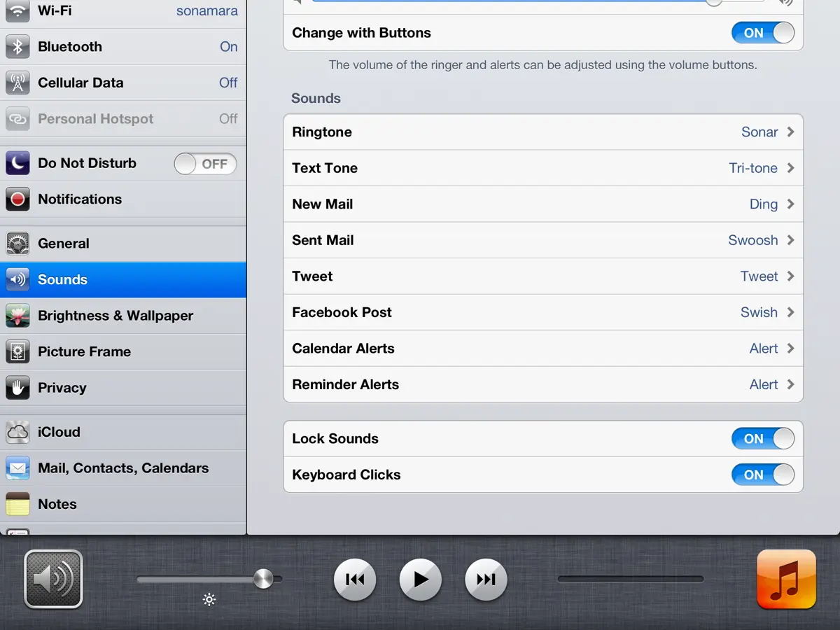Skip to the next track
Viewport: 840px width, 630px height.
[486, 580]
